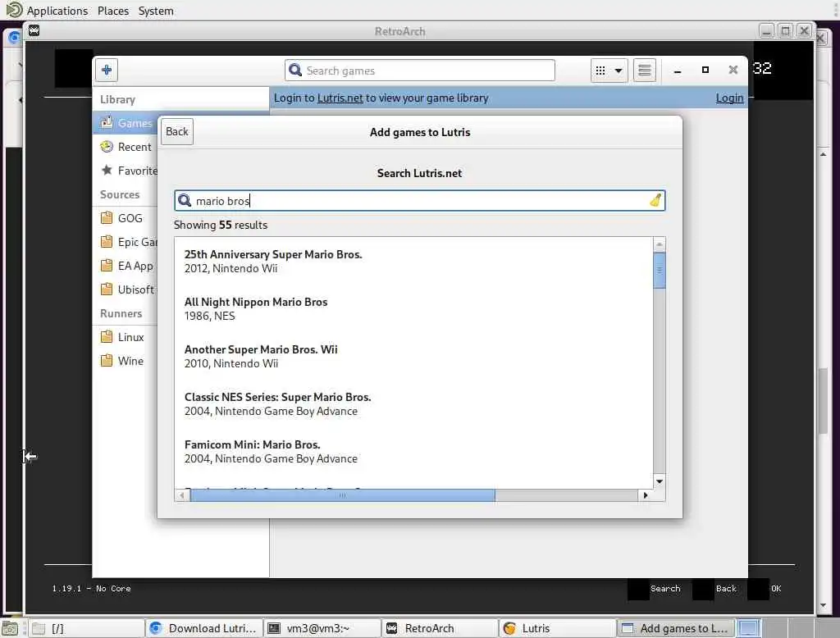
Task: Select Classic NES Series: Super Mario Bros. result
Action: (x=413, y=404)
